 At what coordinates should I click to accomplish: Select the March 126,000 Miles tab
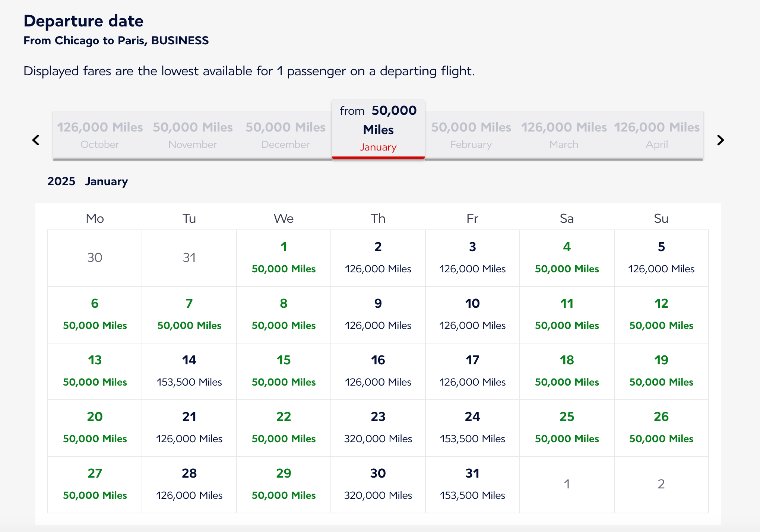564,135
